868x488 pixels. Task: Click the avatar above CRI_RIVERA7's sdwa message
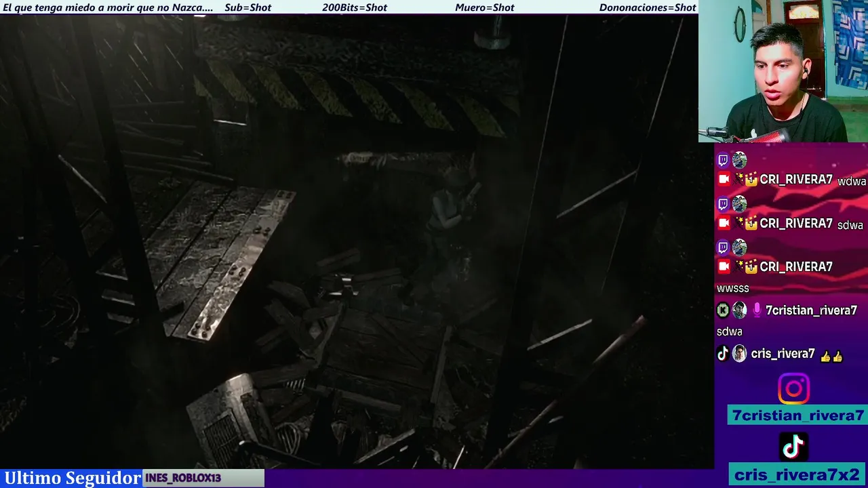point(739,204)
